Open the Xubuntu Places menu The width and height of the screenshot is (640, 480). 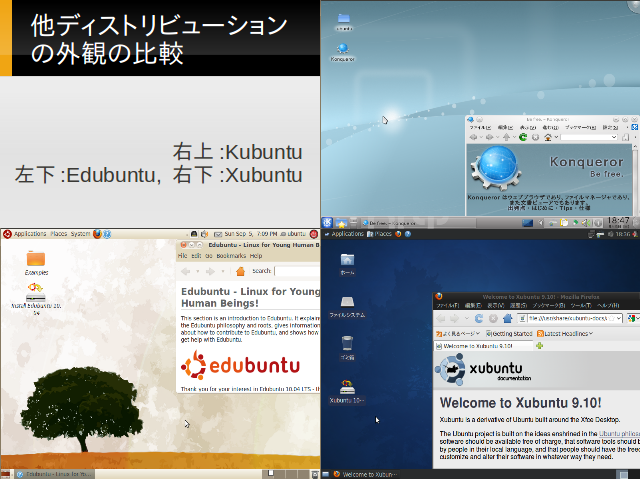(x=379, y=234)
